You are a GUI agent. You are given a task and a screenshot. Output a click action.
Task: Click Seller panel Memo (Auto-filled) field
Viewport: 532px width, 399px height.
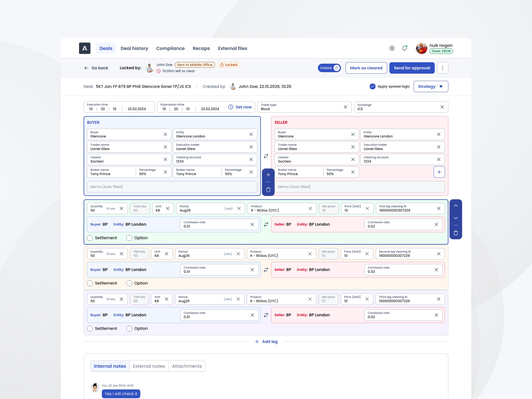coord(359,187)
